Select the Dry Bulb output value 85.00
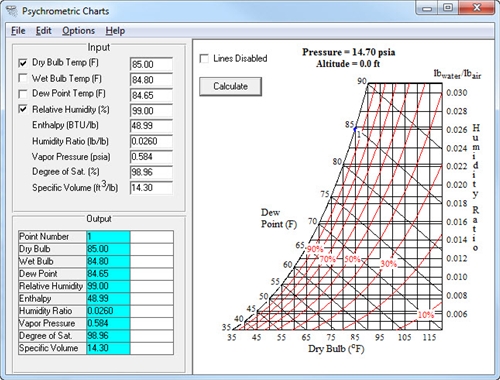Image resolution: width=500 pixels, height=380 pixels. [108, 249]
